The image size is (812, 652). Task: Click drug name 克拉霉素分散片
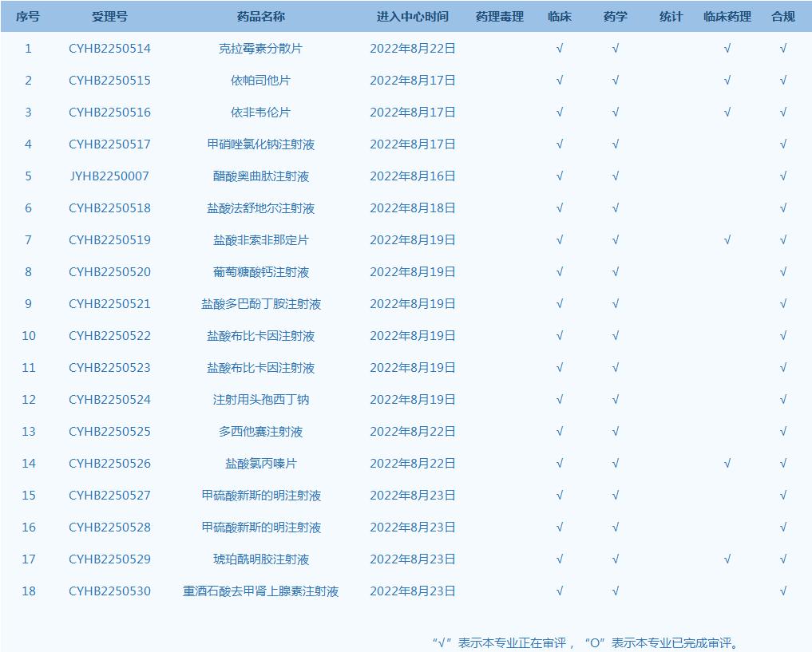(x=260, y=49)
